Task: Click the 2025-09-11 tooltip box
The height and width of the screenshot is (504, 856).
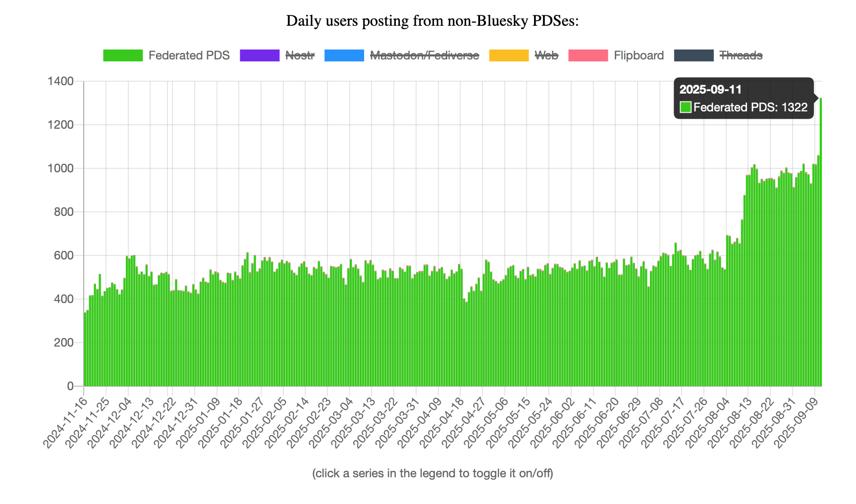Action: pyautogui.click(x=743, y=98)
